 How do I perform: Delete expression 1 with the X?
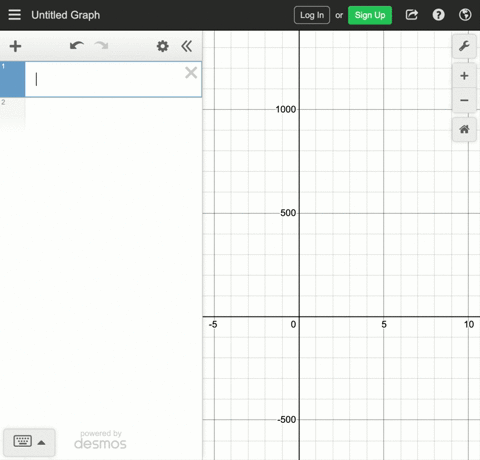191,73
